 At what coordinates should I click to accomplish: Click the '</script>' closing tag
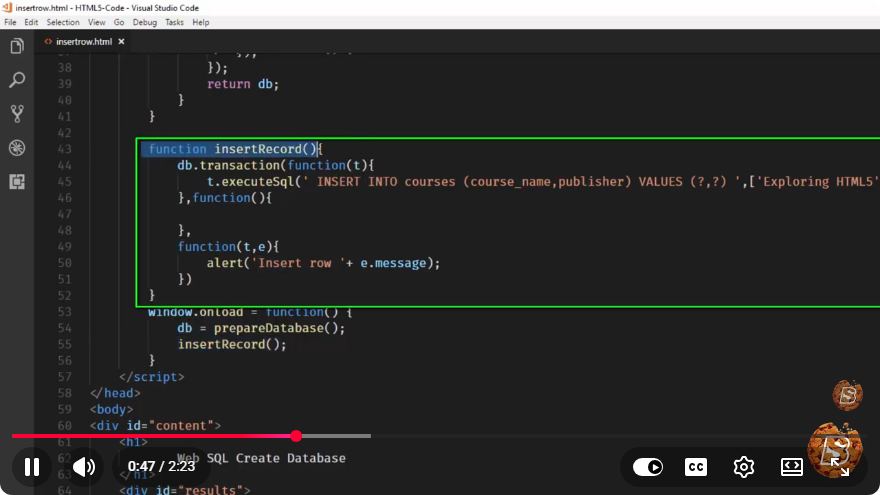152,377
